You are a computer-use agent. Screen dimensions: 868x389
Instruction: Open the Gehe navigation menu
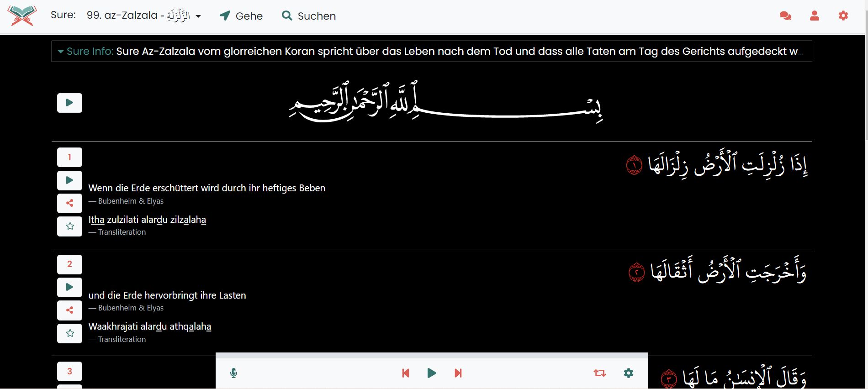click(x=241, y=16)
